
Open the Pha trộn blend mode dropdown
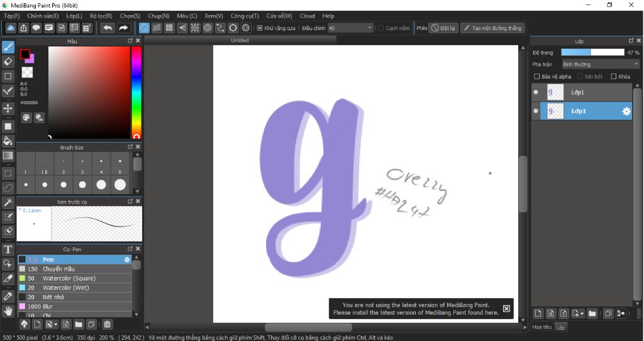pyautogui.click(x=600, y=64)
